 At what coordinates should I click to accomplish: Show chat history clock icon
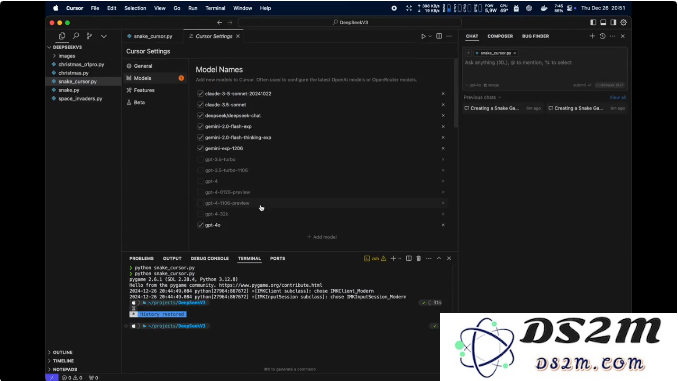(602, 36)
